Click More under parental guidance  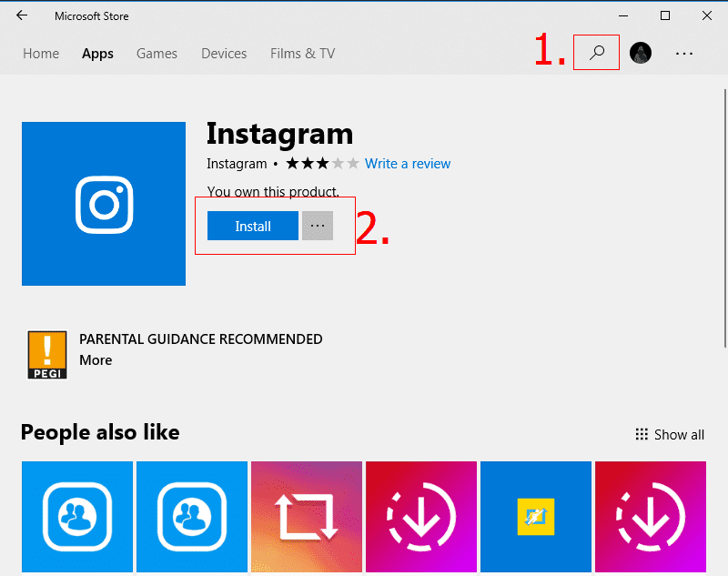(96, 360)
